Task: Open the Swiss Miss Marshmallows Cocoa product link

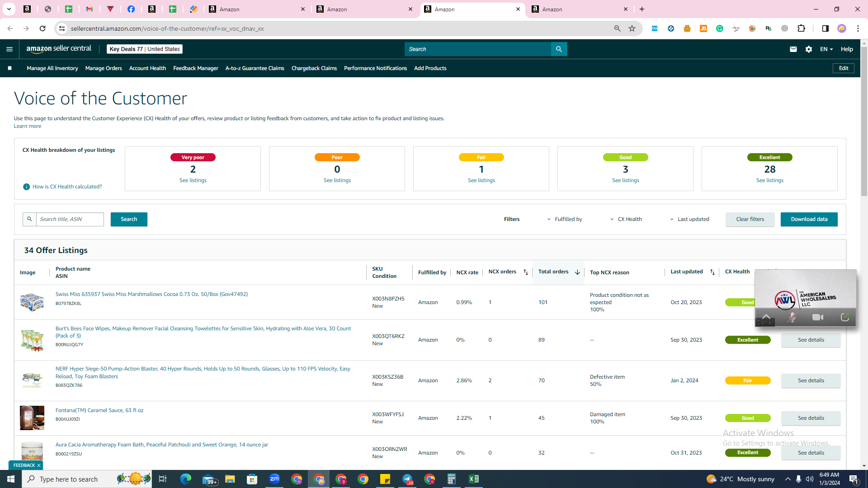Action: tap(151, 294)
